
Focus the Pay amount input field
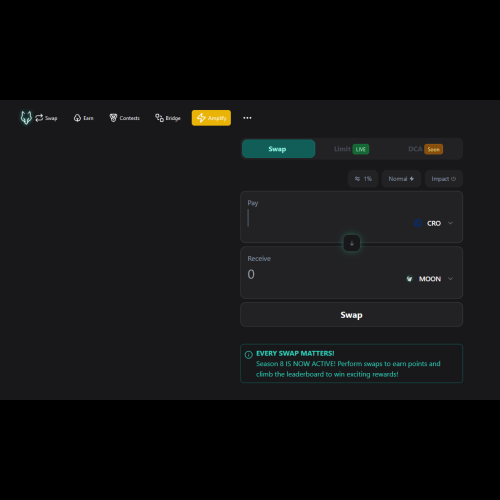(x=327, y=218)
